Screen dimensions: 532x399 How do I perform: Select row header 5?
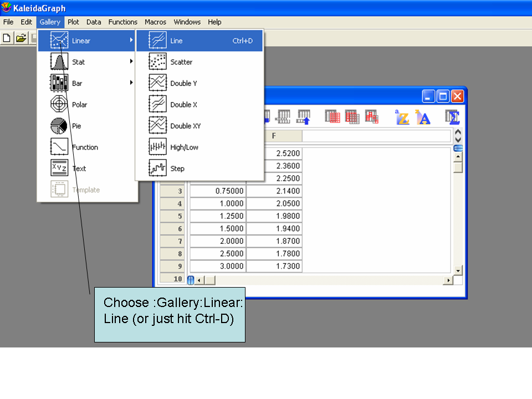pyautogui.click(x=172, y=216)
